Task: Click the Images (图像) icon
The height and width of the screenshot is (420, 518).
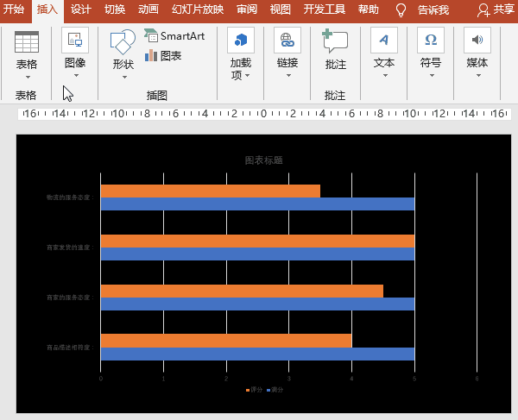Action: [75, 41]
